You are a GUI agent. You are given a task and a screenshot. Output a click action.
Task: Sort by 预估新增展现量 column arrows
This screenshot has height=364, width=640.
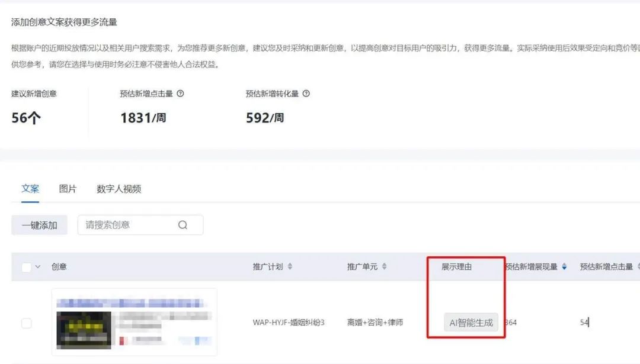[564, 266]
